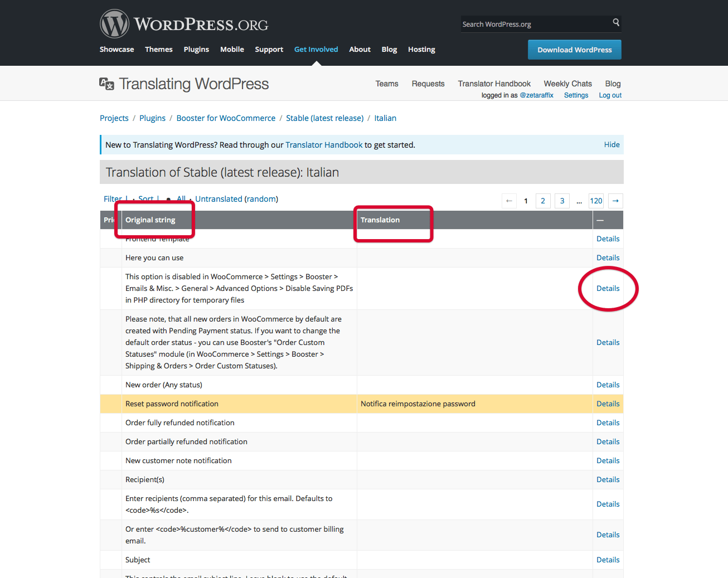
Task: Log out of the zetaraffix account
Action: pyautogui.click(x=609, y=95)
